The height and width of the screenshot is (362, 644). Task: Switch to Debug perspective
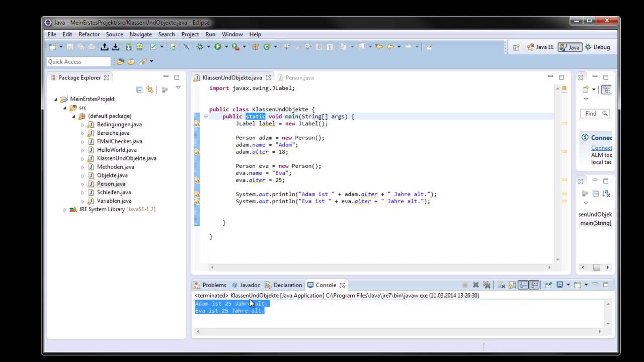(x=597, y=47)
